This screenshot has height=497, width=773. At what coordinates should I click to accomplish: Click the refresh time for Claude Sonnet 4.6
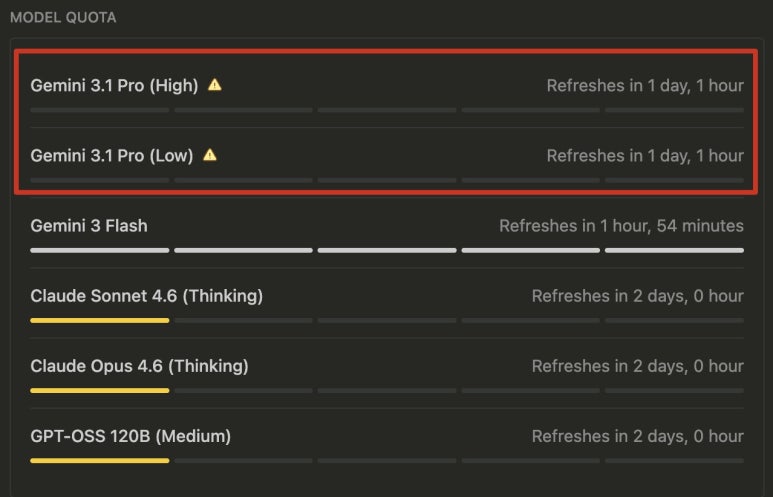(x=637, y=296)
